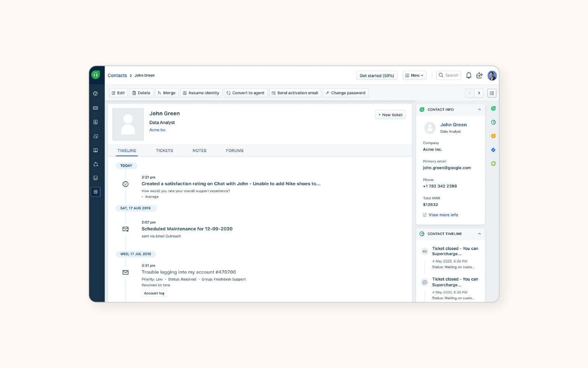Switch to the Notes tab
The width and height of the screenshot is (588, 368).
199,151
